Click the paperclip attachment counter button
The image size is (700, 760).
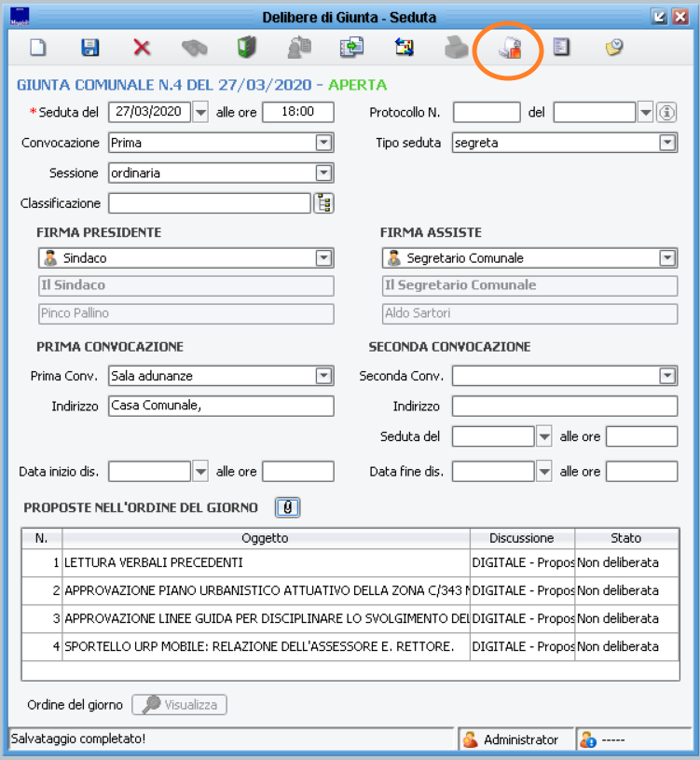pos(288,507)
